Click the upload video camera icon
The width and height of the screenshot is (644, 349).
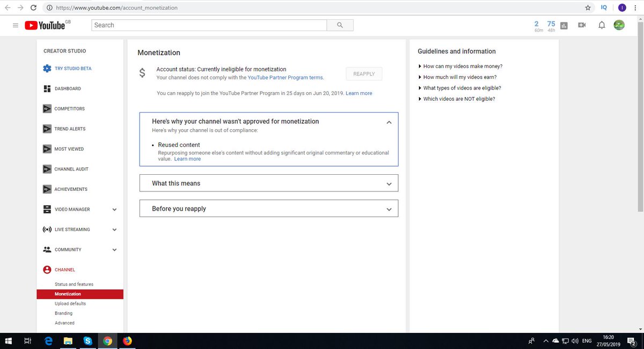coord(582,25)
